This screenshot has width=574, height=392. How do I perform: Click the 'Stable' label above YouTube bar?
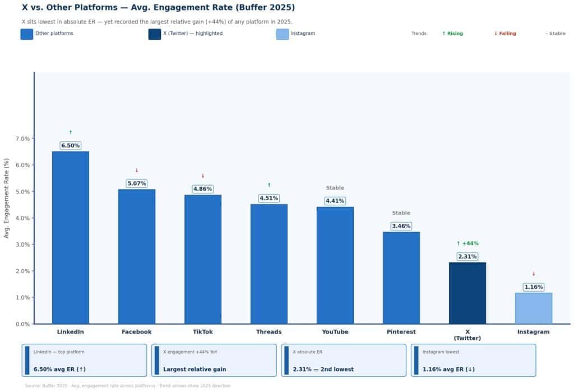tap(335, 188)
